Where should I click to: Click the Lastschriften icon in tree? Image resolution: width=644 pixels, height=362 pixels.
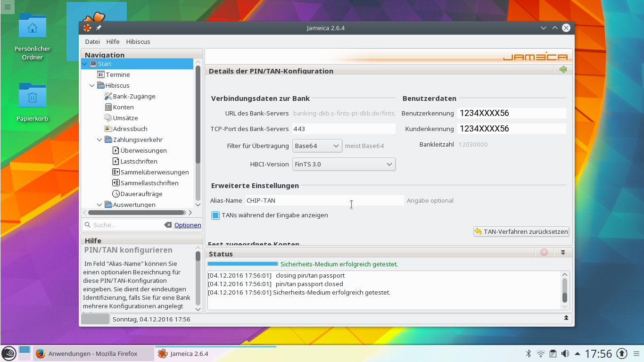(x=116, y=161)
